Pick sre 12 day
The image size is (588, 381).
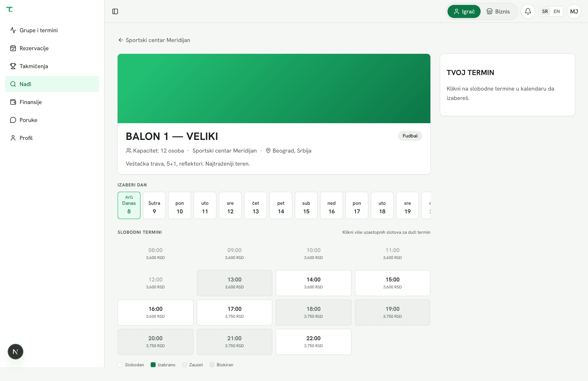pos(230,205)
